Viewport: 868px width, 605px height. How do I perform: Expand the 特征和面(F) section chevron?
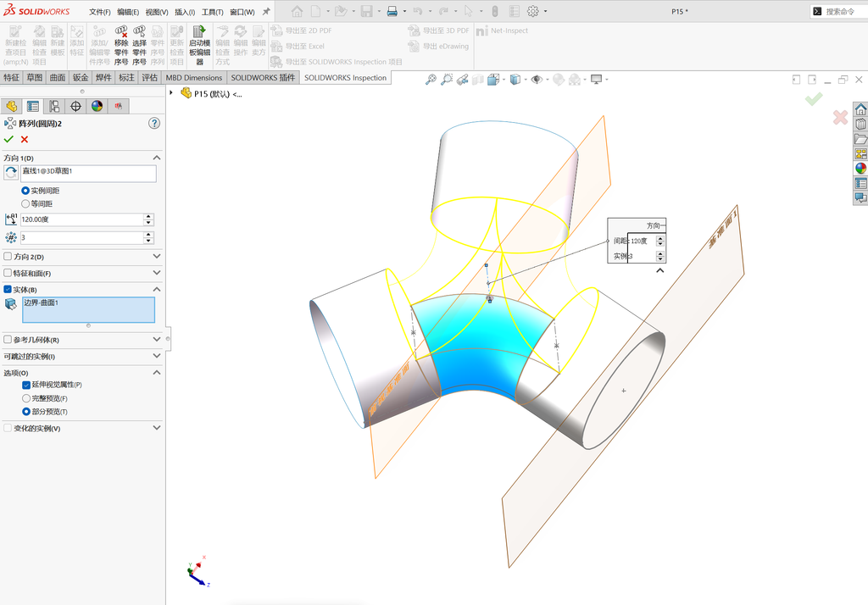[x=157, y=272]
